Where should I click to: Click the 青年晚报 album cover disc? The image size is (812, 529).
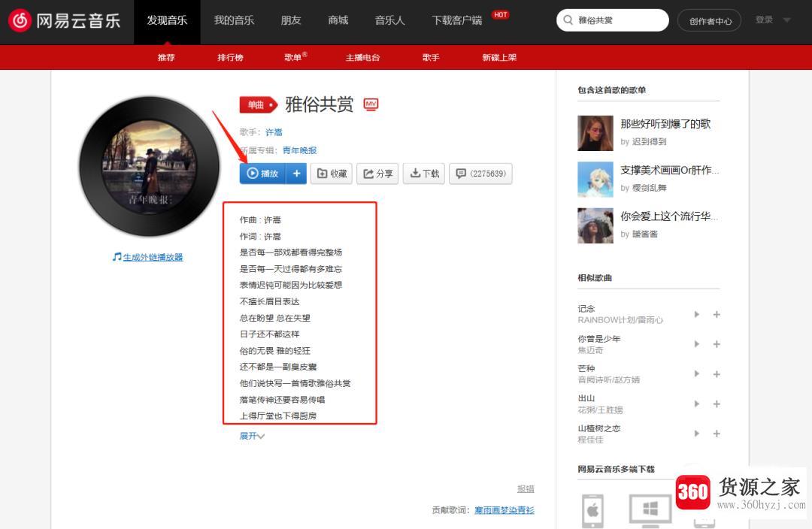pos(149,166)
